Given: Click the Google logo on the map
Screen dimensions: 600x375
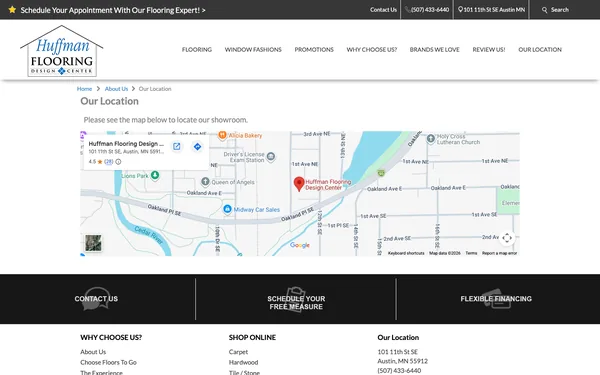Looking at the screenshot, I should click(x=300, y=245).
